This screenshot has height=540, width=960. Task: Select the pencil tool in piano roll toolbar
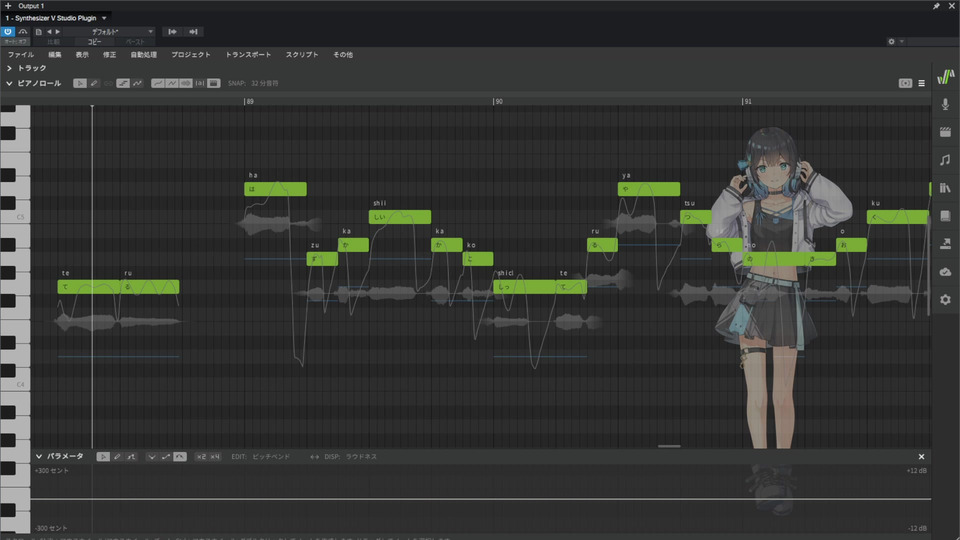pyautogui.click(x=94, y=83)
